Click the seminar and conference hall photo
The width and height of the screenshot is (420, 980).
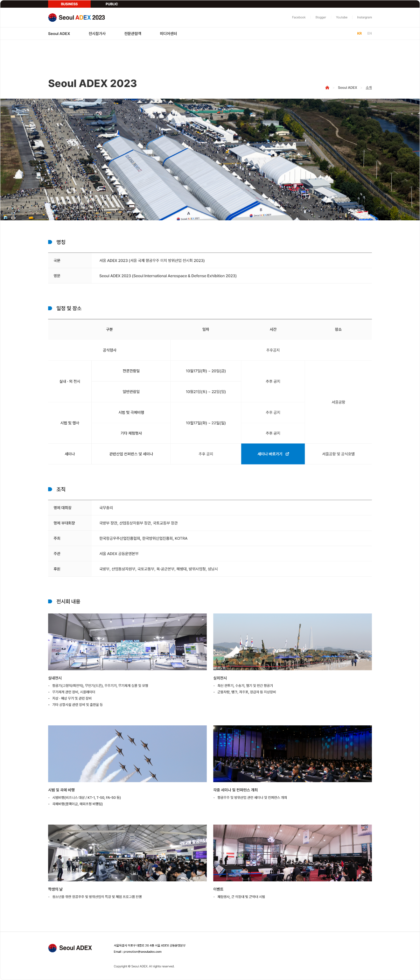(x=293, y=754)
